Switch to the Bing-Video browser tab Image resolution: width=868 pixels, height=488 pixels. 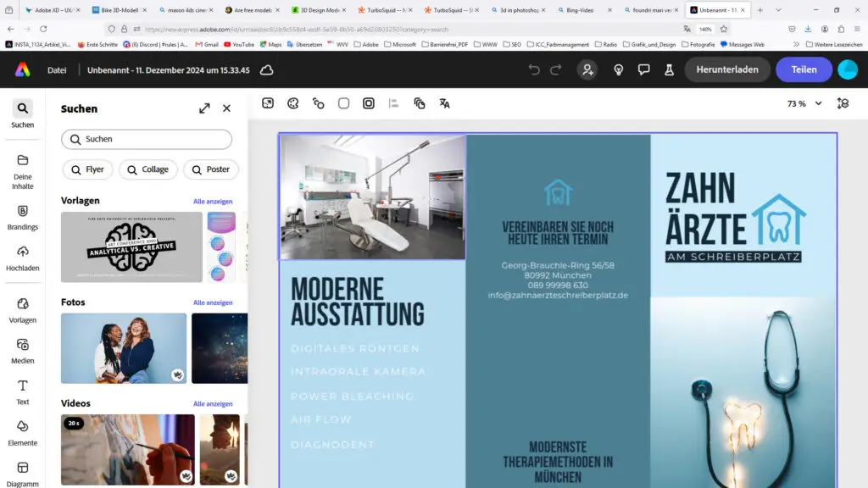pos(584,10)
